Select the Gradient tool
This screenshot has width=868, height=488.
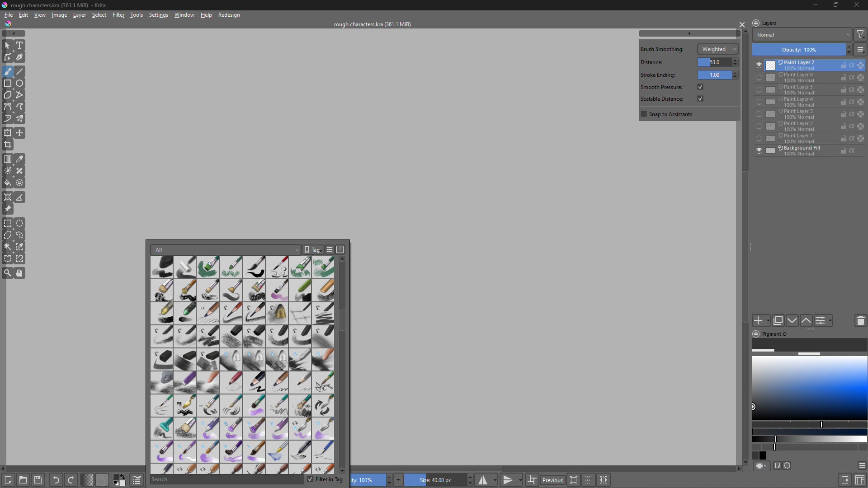click(8, 159)
